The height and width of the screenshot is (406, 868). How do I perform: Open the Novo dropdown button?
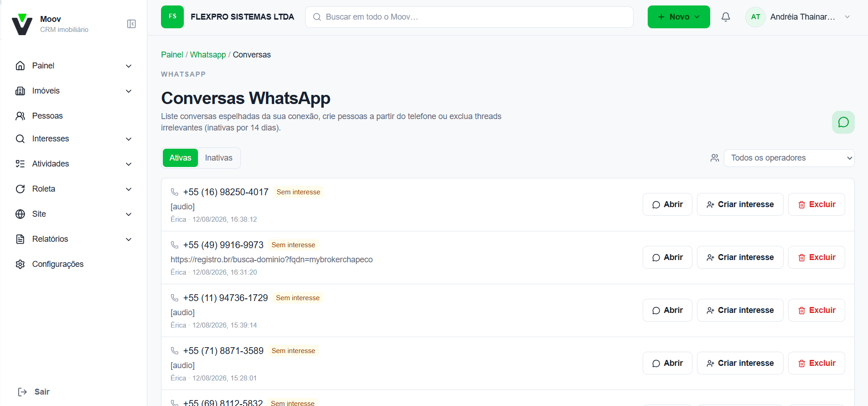pos(679,17)
